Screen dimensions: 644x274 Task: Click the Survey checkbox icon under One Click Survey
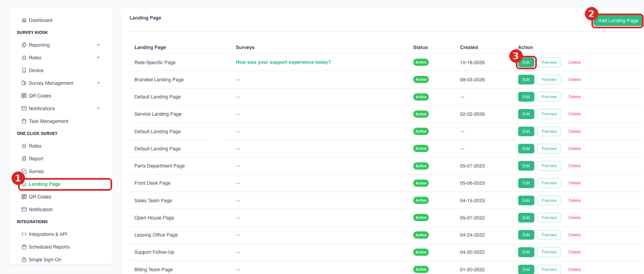coord(24,171)
